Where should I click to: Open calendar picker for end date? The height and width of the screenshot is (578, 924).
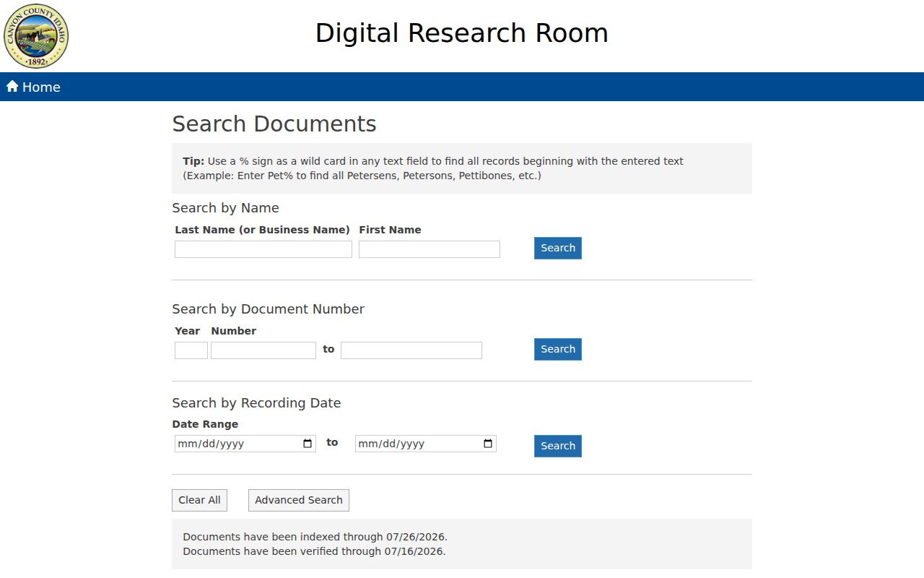489,444
